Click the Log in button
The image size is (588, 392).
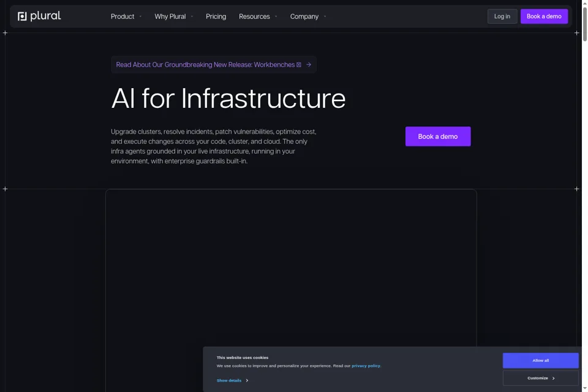click(x=502, y=17)
